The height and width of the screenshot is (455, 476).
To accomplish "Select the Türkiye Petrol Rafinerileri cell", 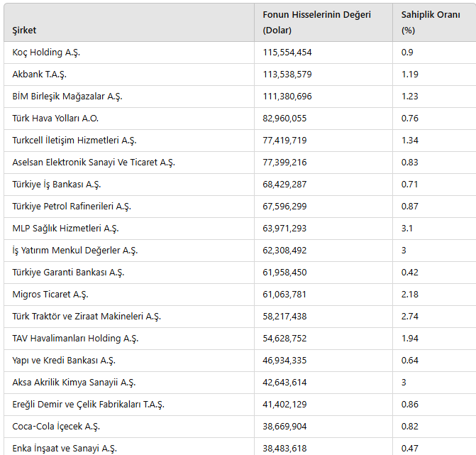I will pos(72,207).
